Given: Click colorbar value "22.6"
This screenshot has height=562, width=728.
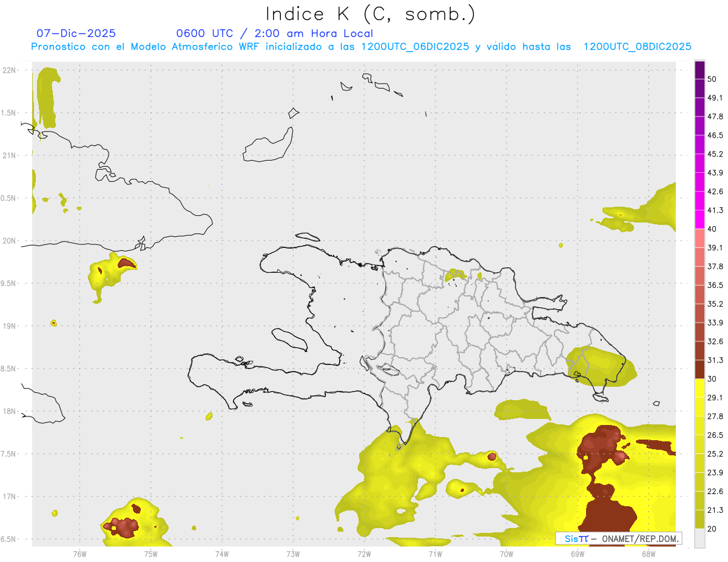Looking at the screenshot, I should click(x=716, y=492).
